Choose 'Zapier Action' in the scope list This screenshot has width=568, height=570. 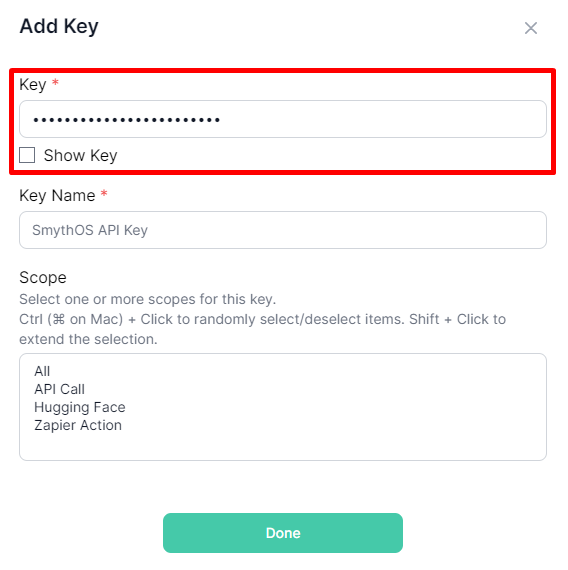click(78, 425)
